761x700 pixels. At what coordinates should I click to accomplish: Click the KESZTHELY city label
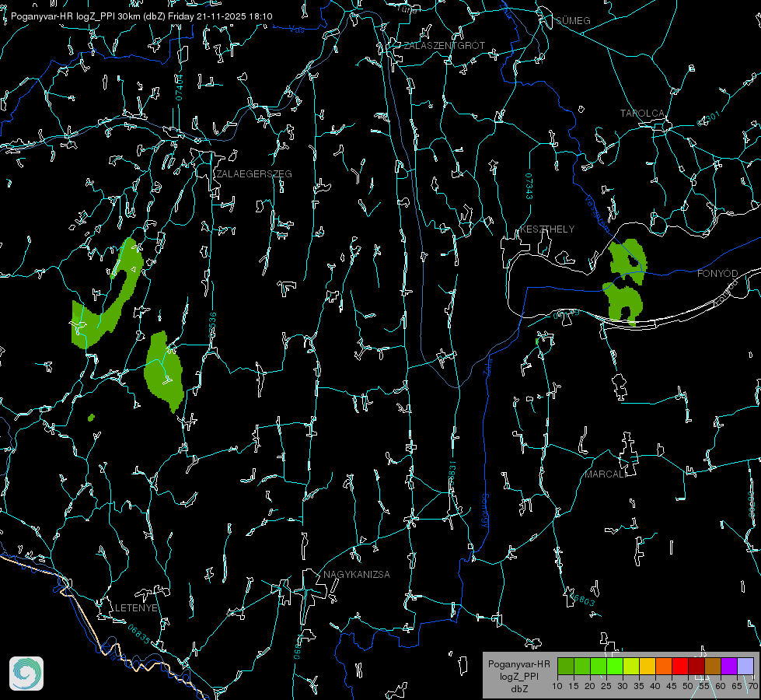(x=547, y=229)
